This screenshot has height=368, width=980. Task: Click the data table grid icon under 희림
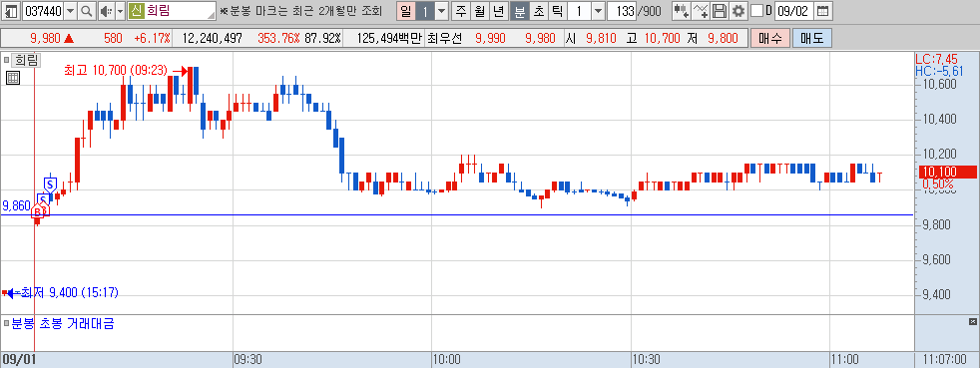(13, 78)
